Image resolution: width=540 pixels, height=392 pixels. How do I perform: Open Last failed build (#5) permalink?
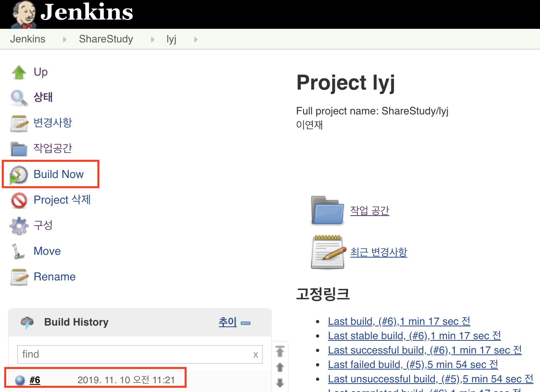(413, 364)
